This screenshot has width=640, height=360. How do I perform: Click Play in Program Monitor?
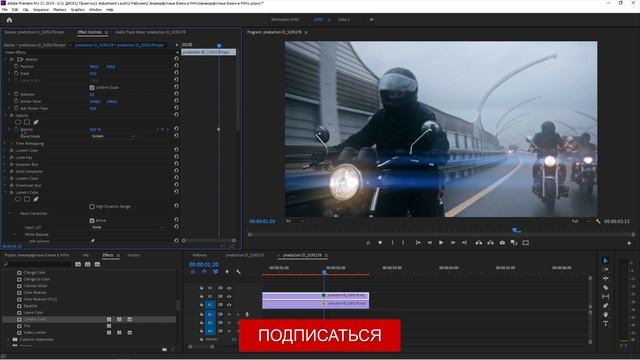pos(441,242)
